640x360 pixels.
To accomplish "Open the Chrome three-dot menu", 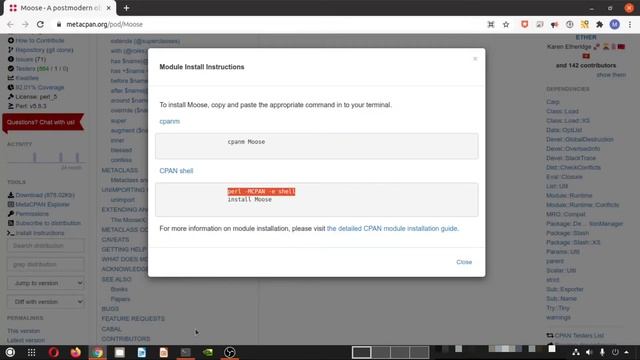I will [x=630, y=24].
